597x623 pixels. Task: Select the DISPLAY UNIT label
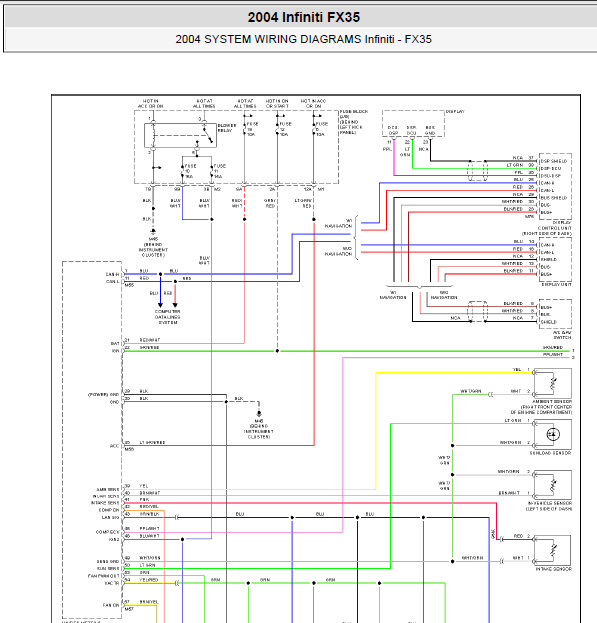tap(556, 284)
